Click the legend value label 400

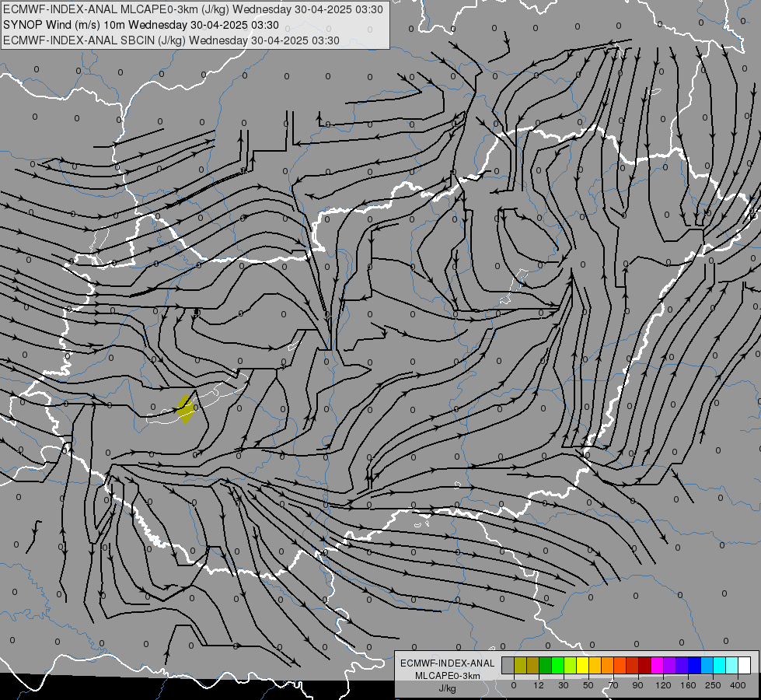coord(738,685)
